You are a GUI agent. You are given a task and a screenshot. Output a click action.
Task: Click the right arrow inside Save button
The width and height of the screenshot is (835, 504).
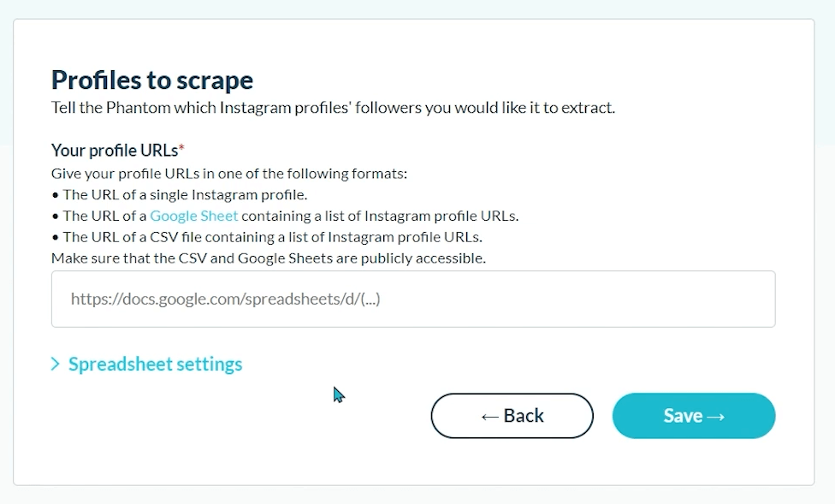pos(716,417)
